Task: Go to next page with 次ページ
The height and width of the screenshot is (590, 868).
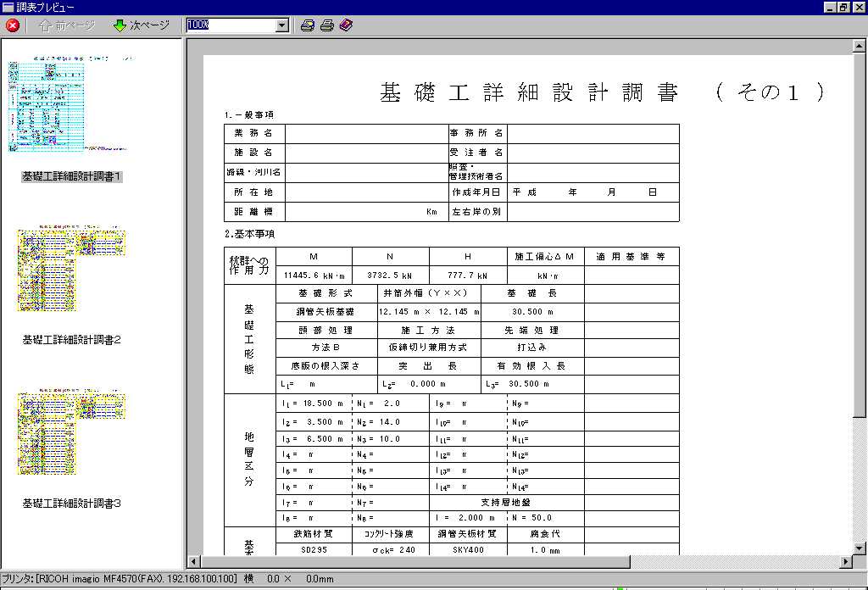Action: 142,25
